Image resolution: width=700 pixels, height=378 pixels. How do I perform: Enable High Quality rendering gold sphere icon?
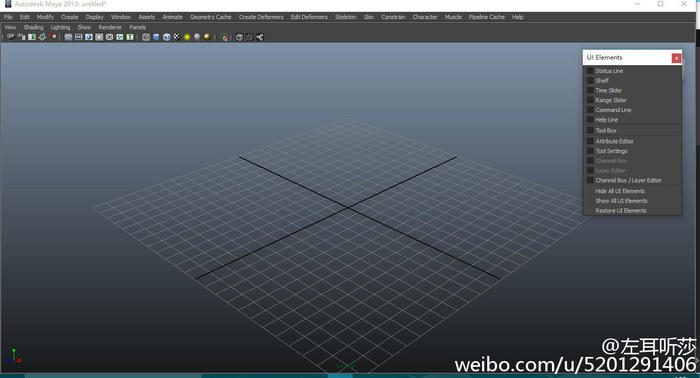[207, 37]
